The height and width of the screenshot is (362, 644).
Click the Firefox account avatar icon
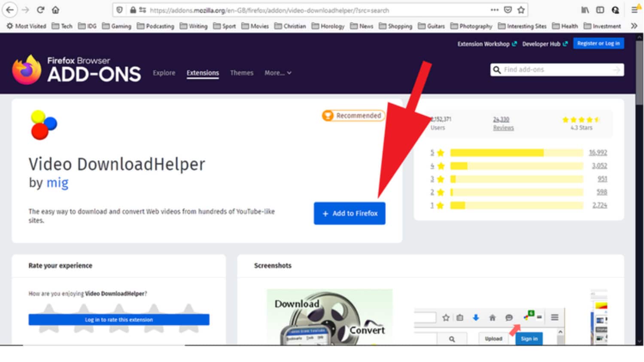[616, 10]
